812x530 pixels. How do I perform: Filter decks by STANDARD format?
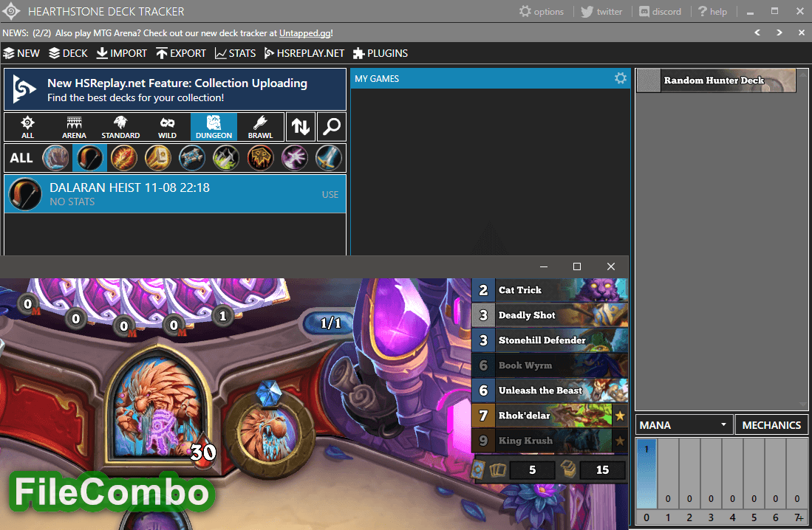[120, 127]
